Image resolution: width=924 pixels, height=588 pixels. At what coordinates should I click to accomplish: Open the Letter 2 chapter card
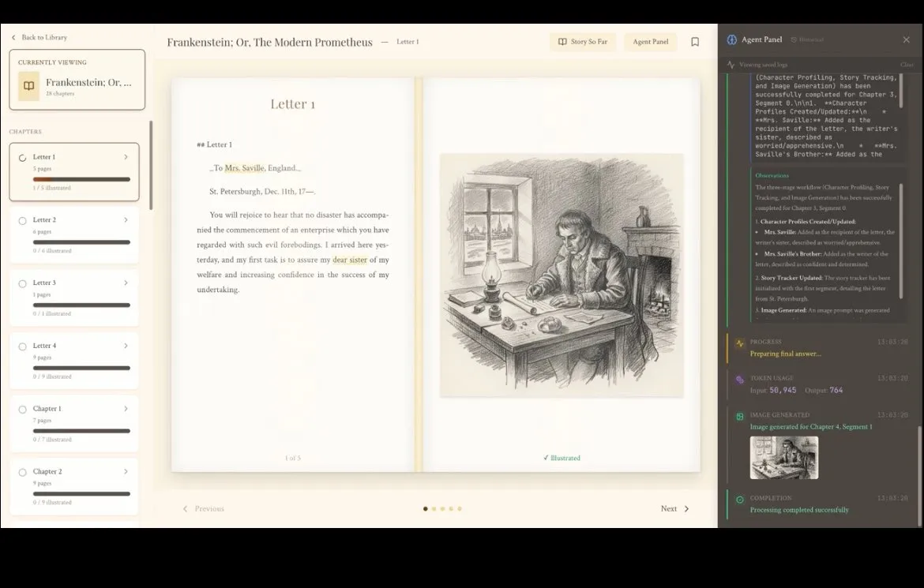tap(74, 234)
